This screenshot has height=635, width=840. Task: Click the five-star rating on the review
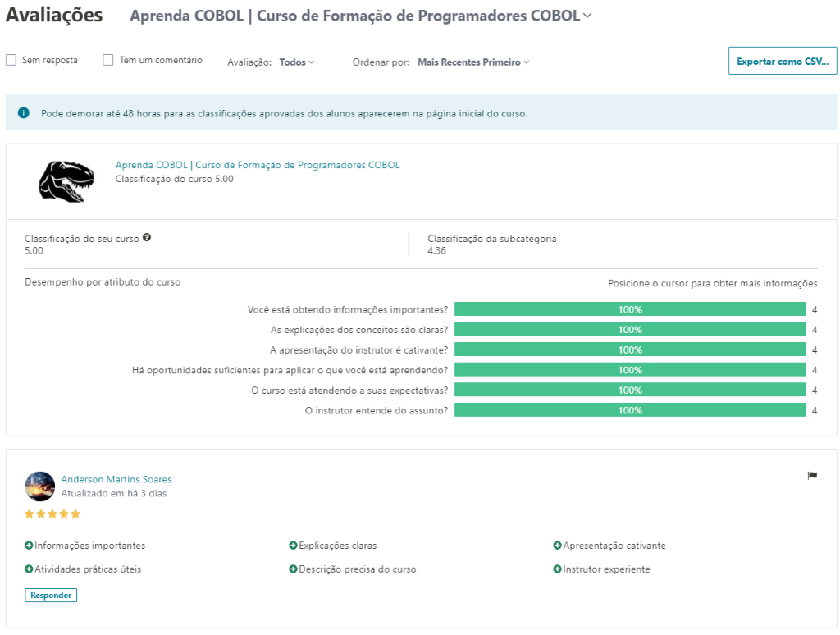tap(52, 514)
